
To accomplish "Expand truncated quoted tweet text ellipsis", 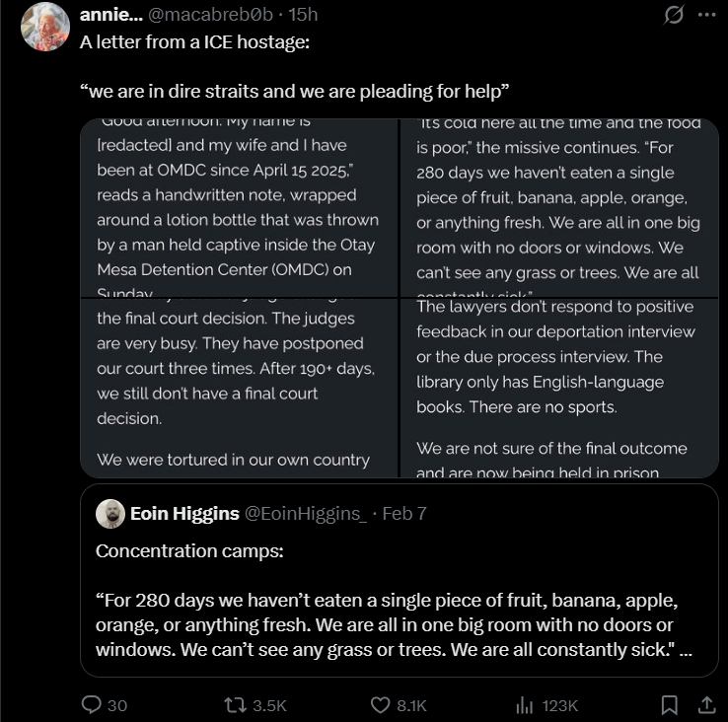I will tap(686, 650).
